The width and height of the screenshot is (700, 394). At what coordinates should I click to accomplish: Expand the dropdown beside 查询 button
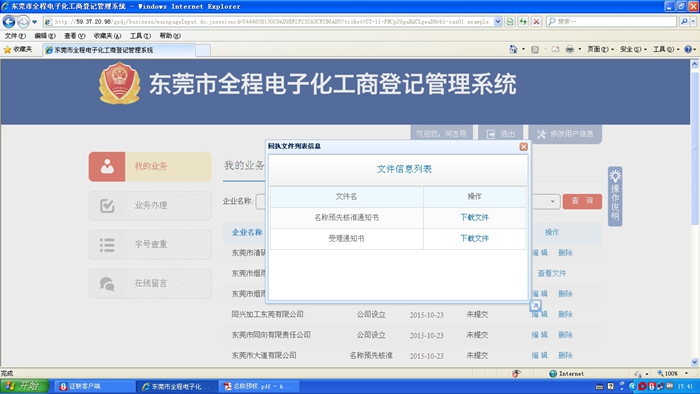(x=552, y=201)
